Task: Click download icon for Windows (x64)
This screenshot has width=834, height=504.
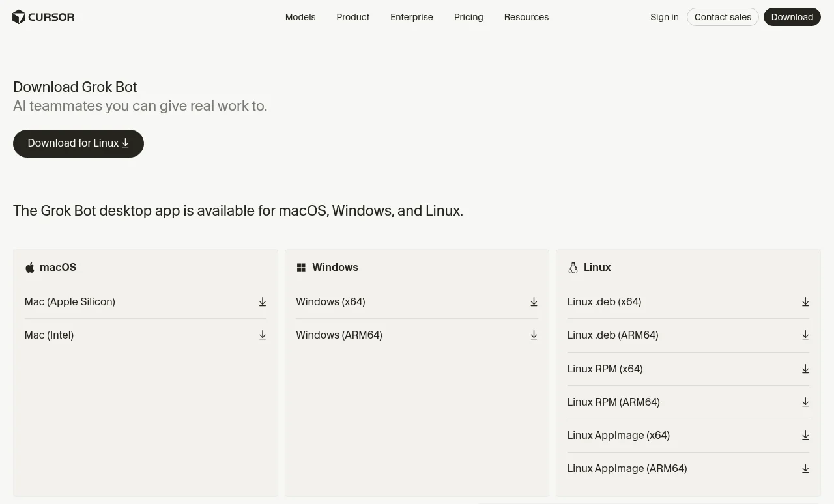Action: pos(534,302)
